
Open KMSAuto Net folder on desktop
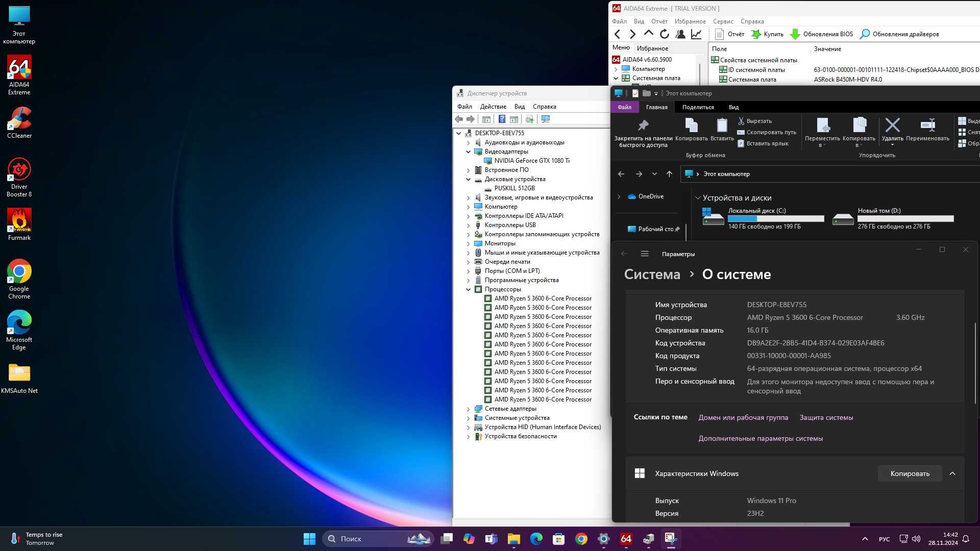[x=19, y=378]
